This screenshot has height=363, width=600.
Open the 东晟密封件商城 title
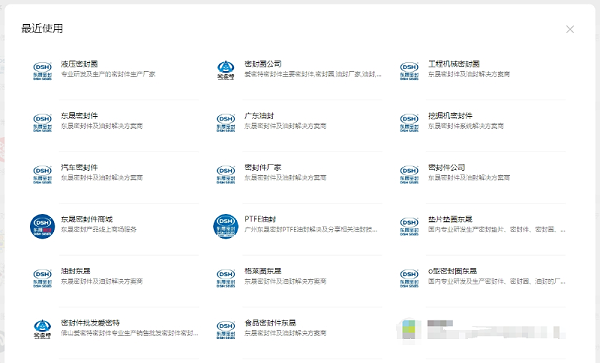tap(86, 219)
